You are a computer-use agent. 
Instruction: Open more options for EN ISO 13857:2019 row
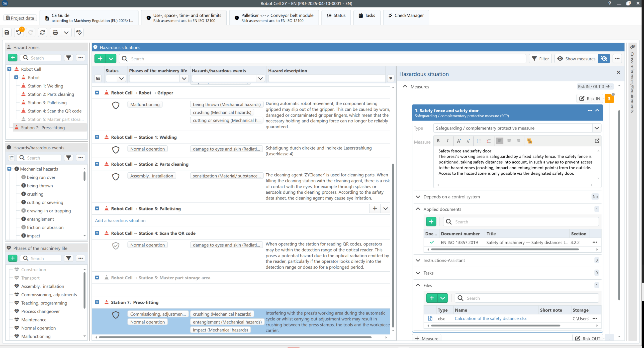click(595, 242)
